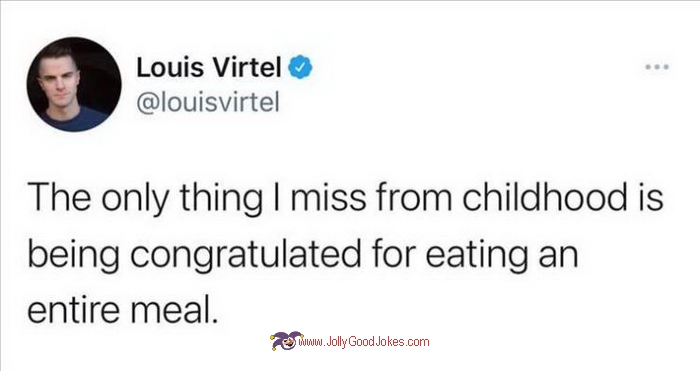700x371 pixels.
Task: Click the word "congratulated" in the tweet
Action: [245, 256]
